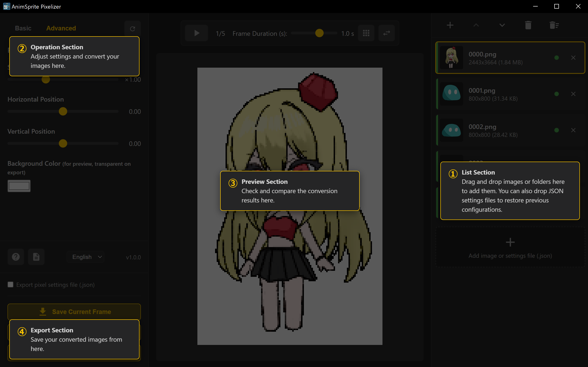This screenshot has width=588, height=367.
Task: Open the document notes icon
Action: point(36,257)
